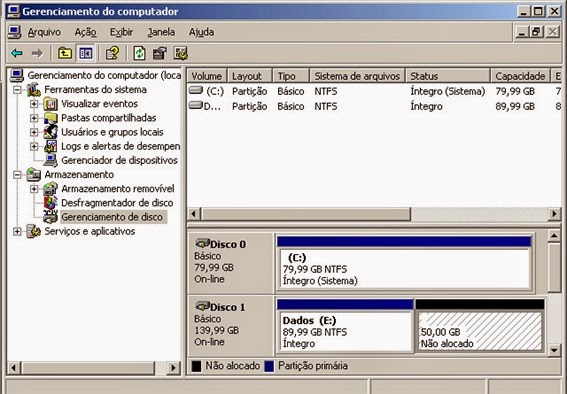Click the Pastas compartilhadas folder icon
Viewport: 567px width, 394px height.
(x=51, y=118)
